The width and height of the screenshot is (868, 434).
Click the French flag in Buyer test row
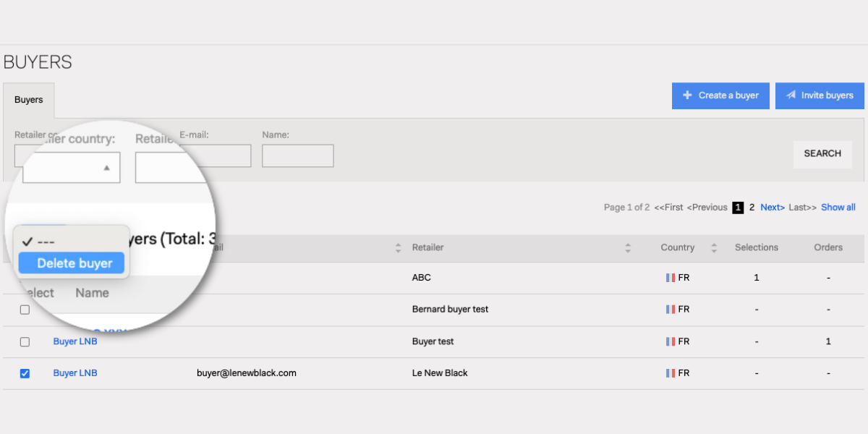tap(671, 341)
